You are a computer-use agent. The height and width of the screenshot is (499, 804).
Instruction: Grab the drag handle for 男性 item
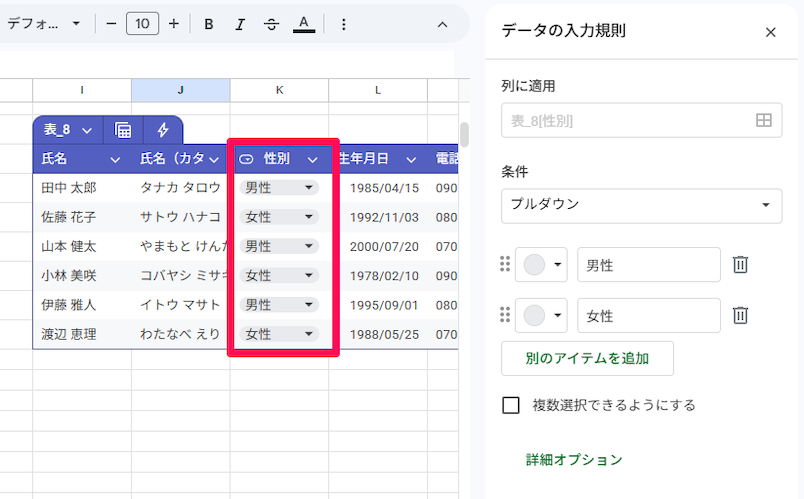tap(505, 264)
